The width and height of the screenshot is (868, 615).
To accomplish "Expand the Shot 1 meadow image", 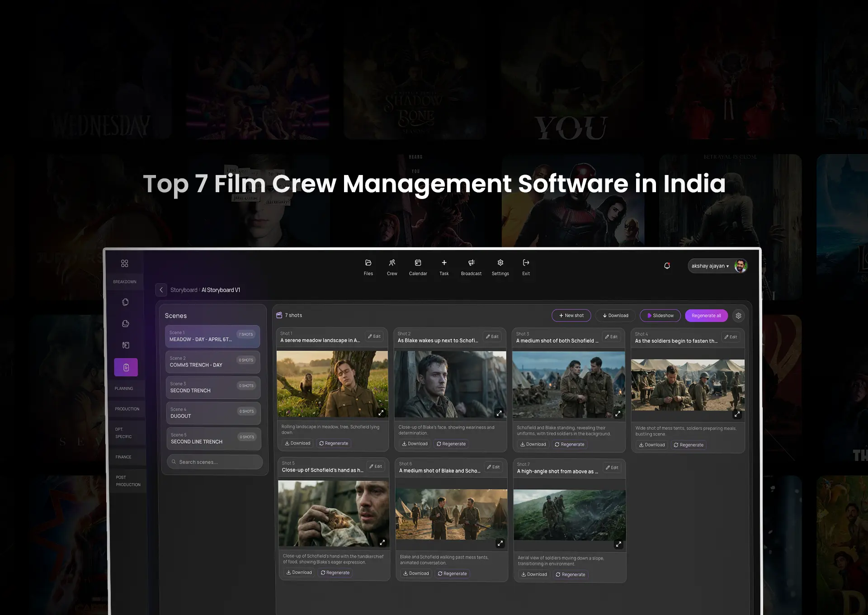I will (x=381, y=412).
